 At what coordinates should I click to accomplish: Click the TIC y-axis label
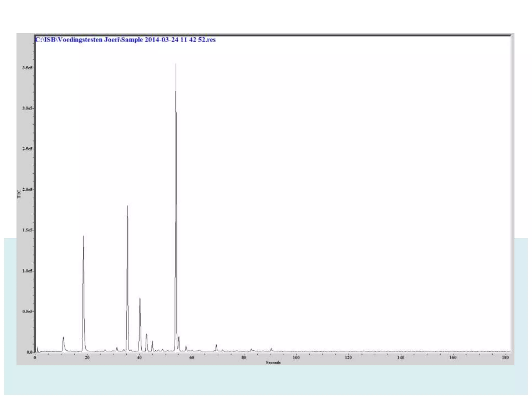click(19, 194)
